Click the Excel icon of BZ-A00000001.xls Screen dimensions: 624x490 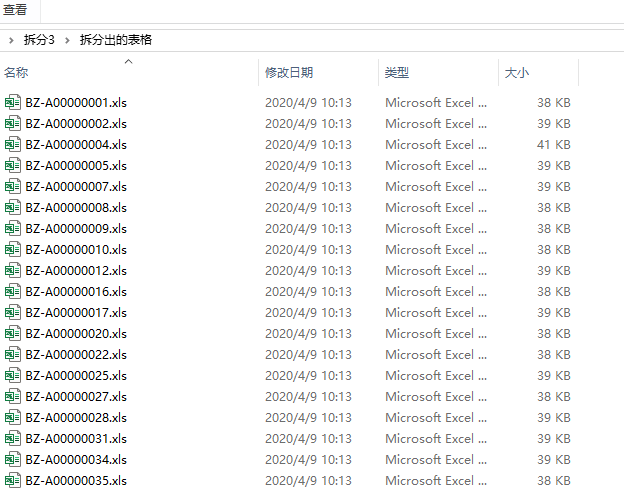pyautogui.click(x=13, y=102)
